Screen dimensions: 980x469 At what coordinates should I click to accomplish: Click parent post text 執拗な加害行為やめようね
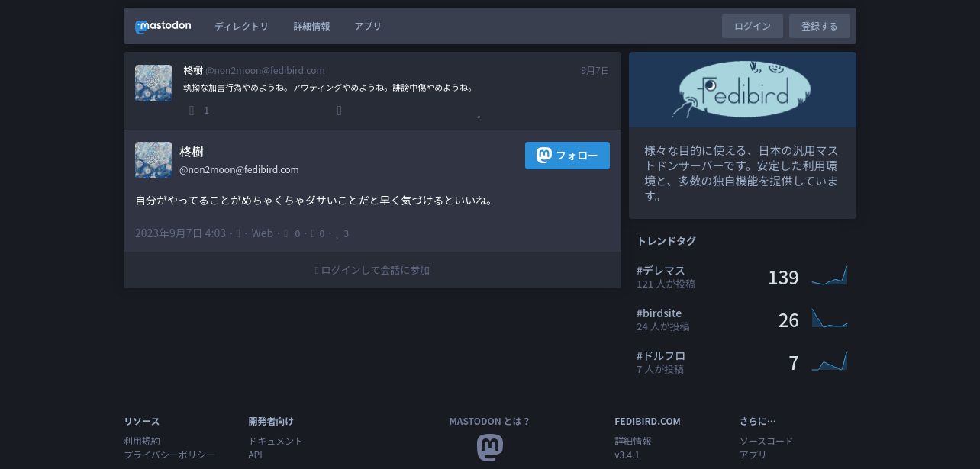click(328, 88)
